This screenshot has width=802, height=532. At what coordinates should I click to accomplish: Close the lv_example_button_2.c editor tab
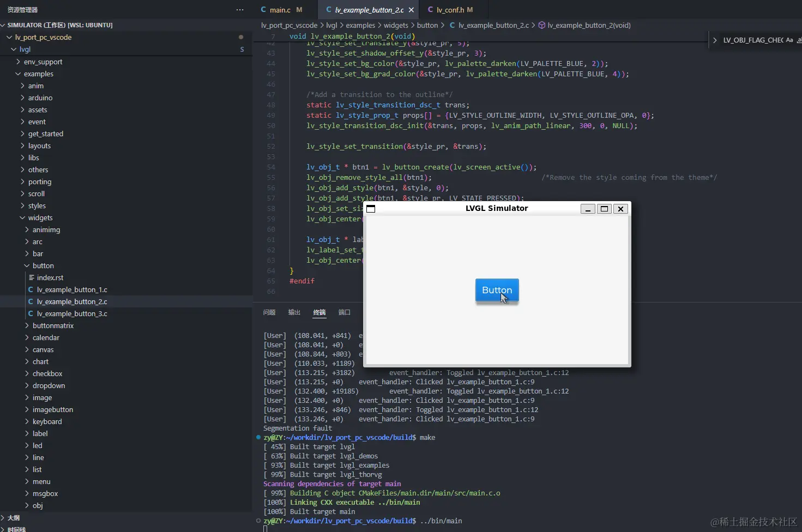(411, 10)
